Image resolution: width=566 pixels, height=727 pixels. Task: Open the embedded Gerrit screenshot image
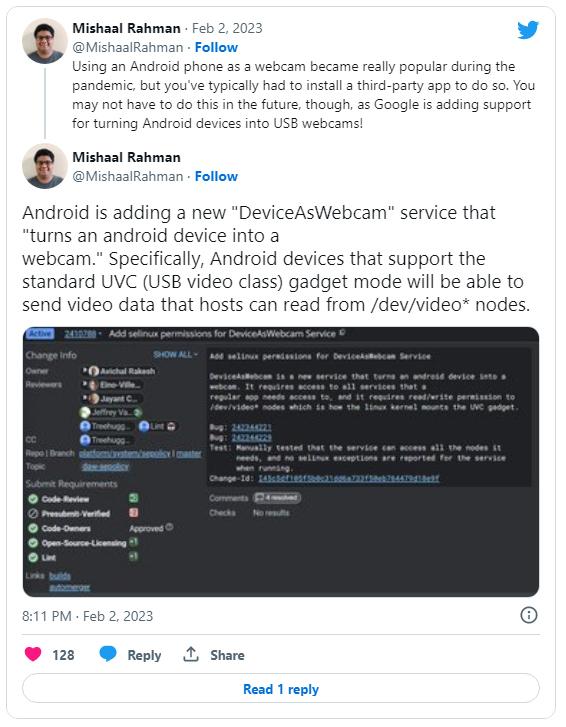(280, 462)
